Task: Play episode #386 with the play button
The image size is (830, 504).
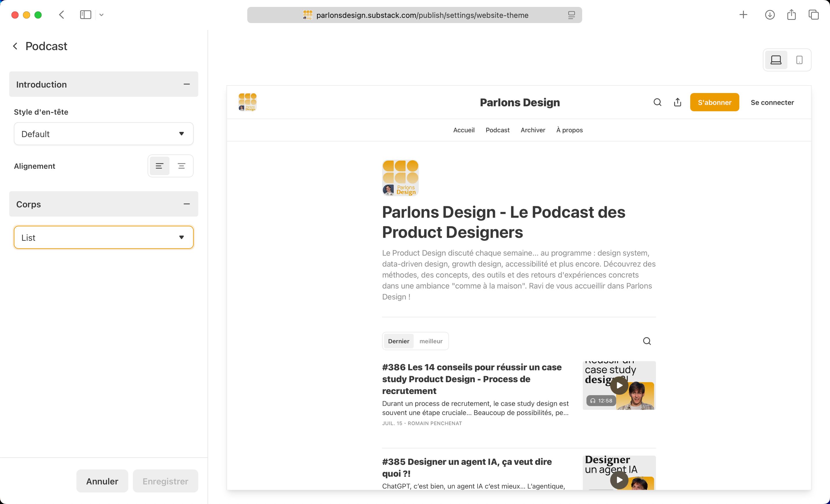Action: coord(619,386)
